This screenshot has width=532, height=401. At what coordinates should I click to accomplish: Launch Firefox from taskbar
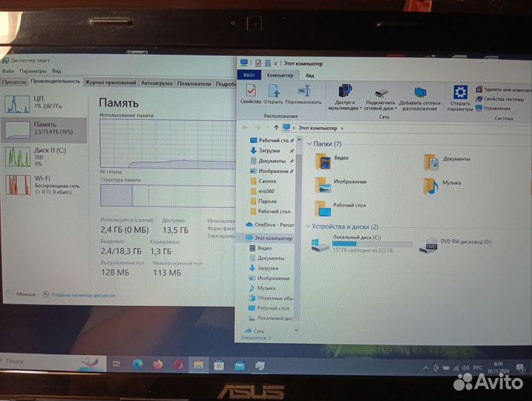pos(158,365)
